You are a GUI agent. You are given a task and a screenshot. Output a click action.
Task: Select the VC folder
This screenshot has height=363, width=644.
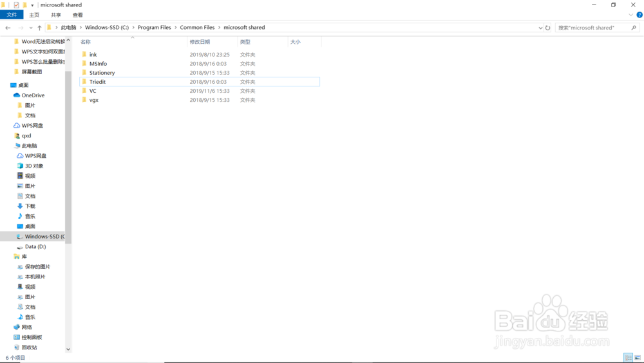pos(199,90)
